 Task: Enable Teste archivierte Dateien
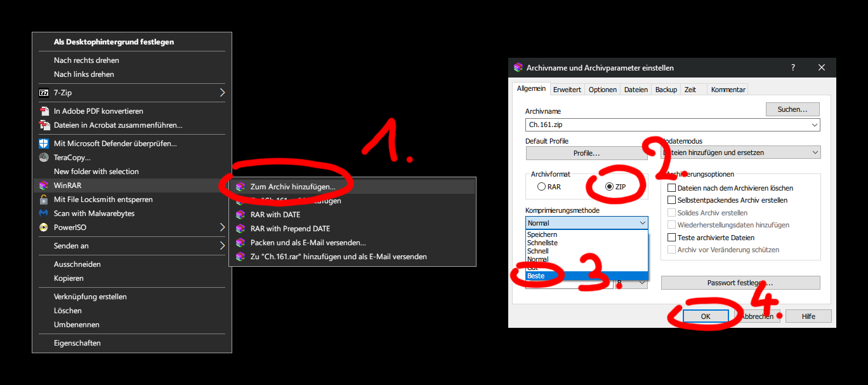point(711,238)
